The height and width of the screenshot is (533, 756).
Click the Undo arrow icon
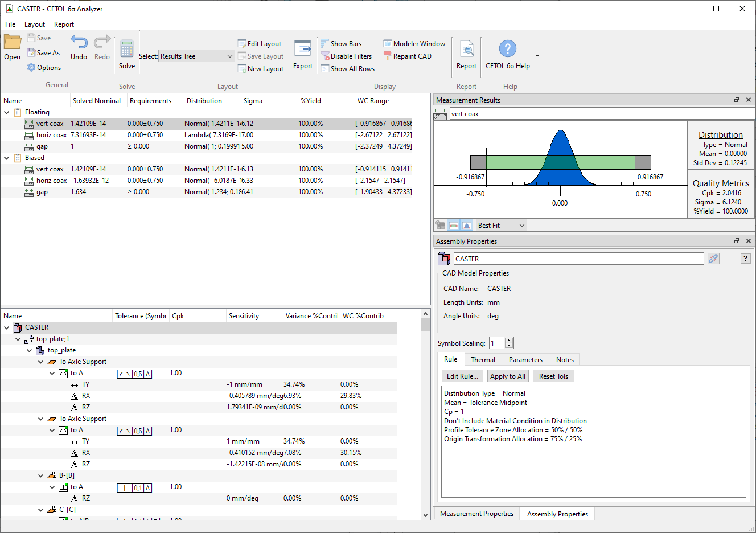coord(79,43)
